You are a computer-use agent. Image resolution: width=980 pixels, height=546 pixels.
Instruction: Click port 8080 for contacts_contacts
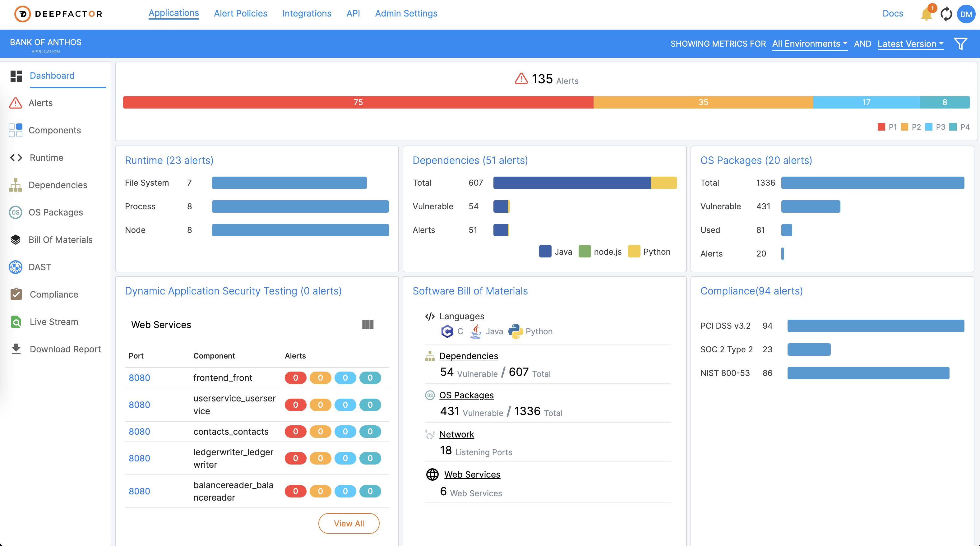(x=139, y=432)
